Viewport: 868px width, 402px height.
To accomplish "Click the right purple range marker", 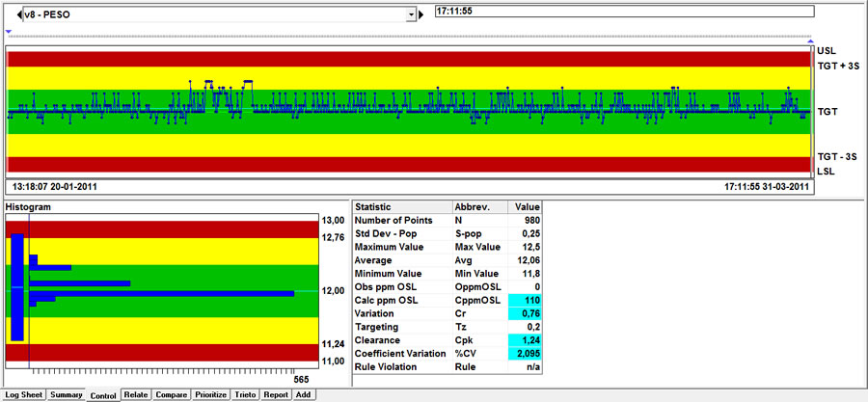I will [x=810, y=43].
